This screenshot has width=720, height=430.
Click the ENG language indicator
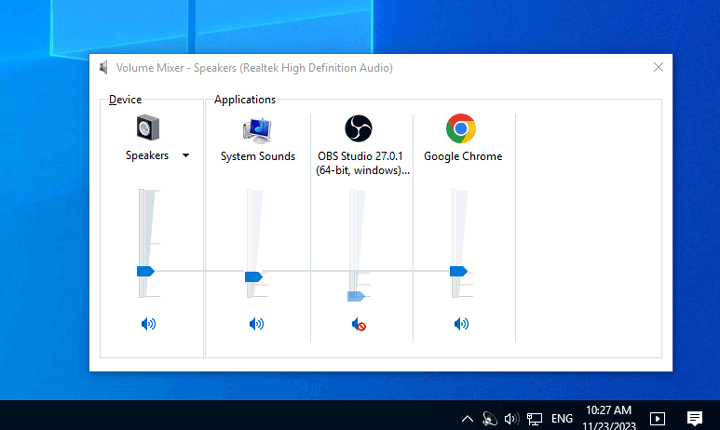[562, 419]
